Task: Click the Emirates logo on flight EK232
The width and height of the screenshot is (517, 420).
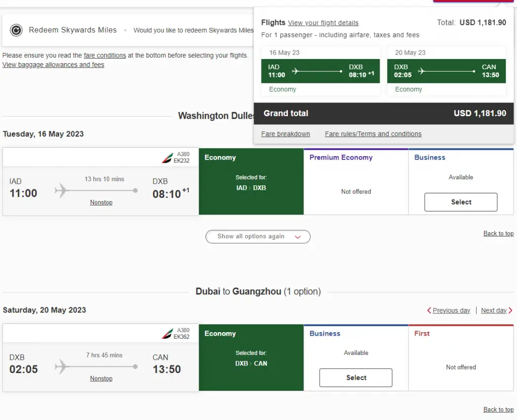Action: coord(167,158)
